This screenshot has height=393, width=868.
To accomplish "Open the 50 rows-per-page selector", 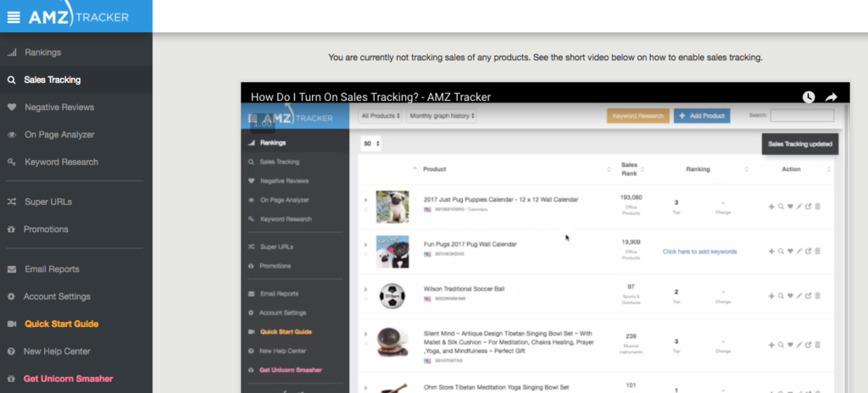I will (x=370, y=144).
